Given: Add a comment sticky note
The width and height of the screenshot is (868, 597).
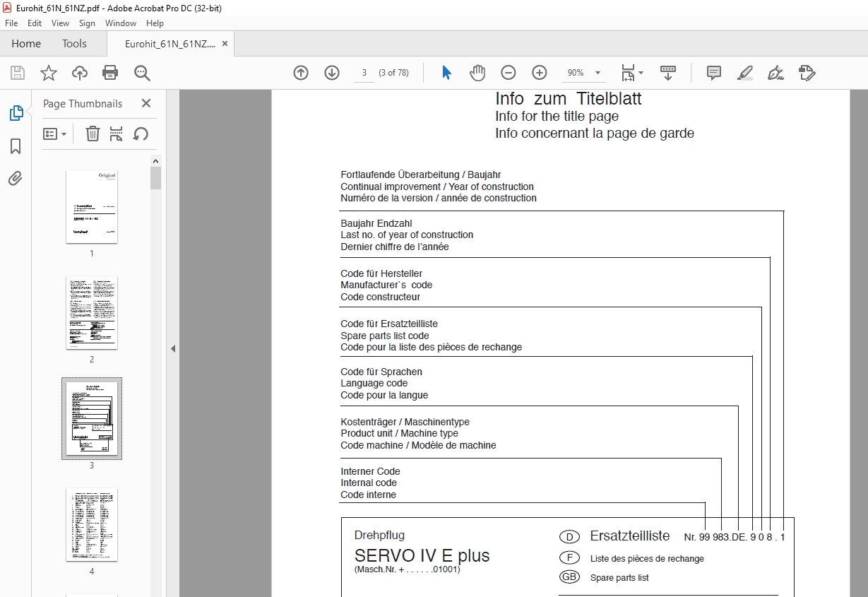Looking at the screenshot, I should pos(714,73).
